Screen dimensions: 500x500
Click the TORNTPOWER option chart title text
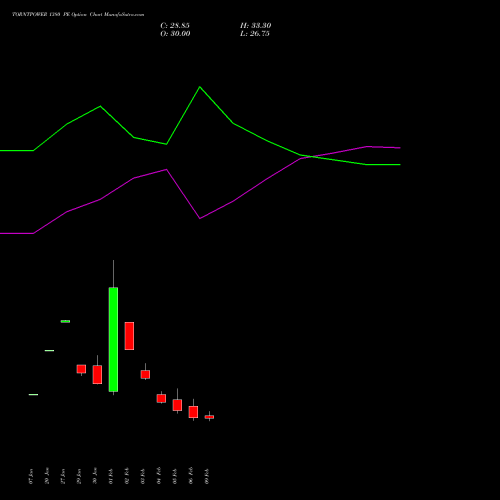point(78,15)
